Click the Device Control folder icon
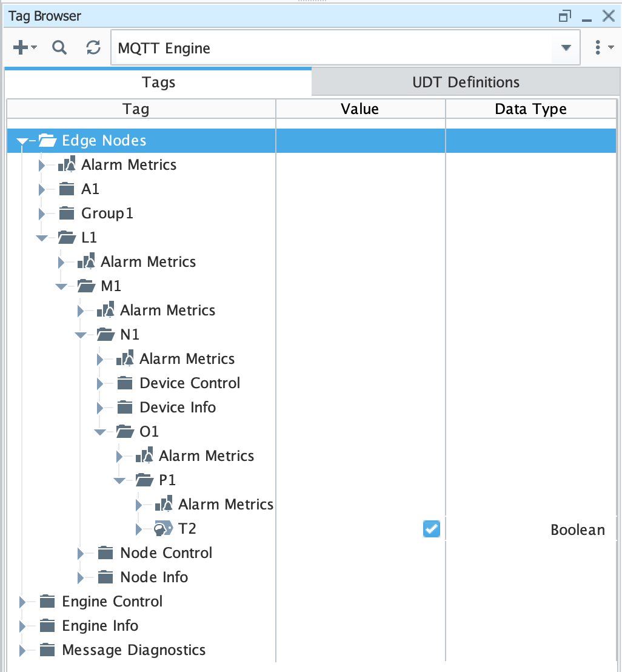Viewport: 622px width, 672px height. point(125,383)
